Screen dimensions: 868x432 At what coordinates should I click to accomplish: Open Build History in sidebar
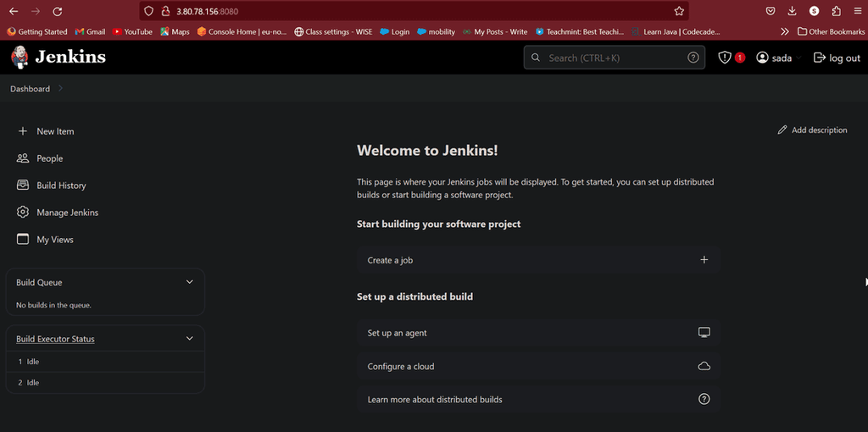(61, 186)
